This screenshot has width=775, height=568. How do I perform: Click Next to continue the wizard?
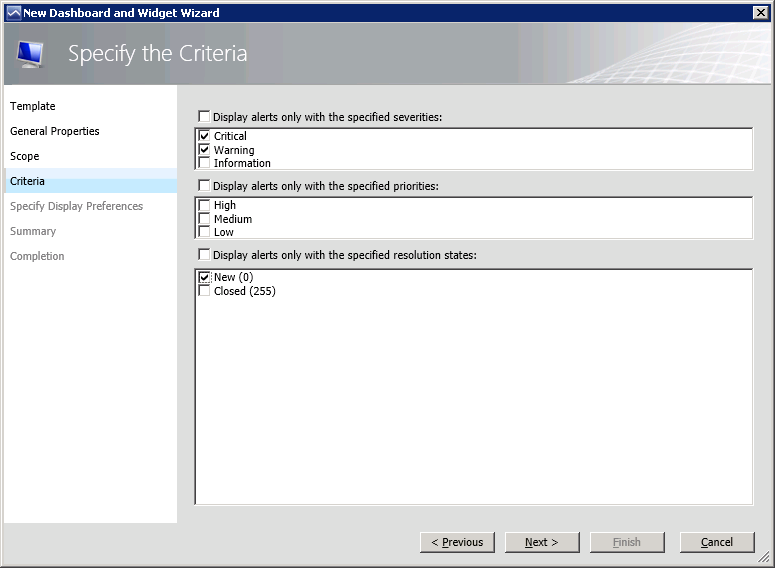tap(541, 542)
